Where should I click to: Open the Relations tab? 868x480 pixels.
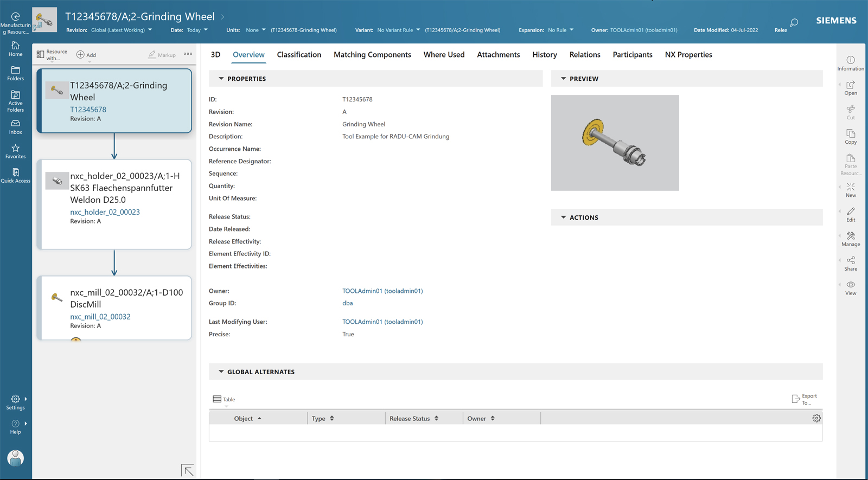(585, 54)
